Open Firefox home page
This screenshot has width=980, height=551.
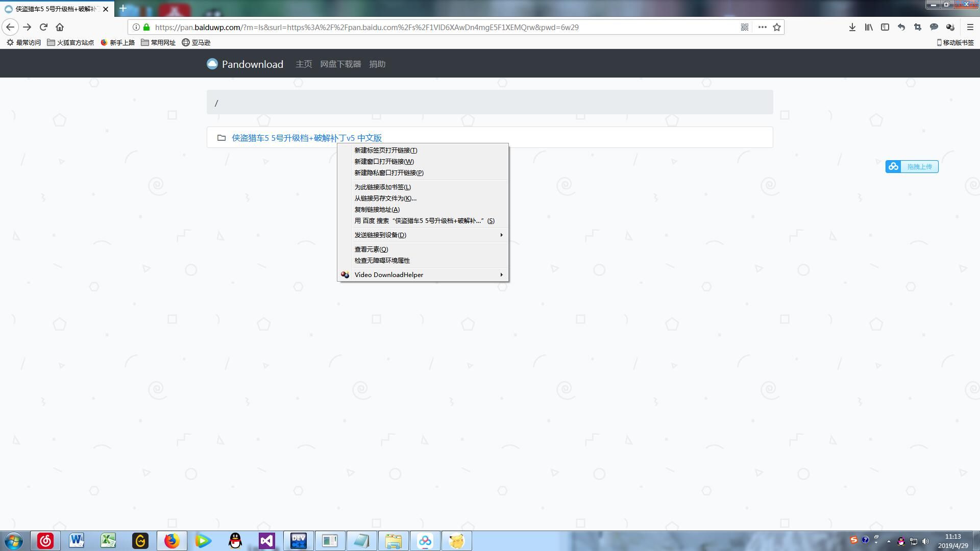click(x=60, y=27)
